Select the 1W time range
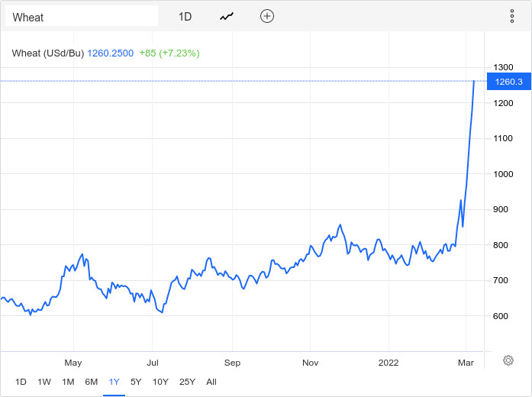Viewport: 532px width, 397px height. point(44,382)
